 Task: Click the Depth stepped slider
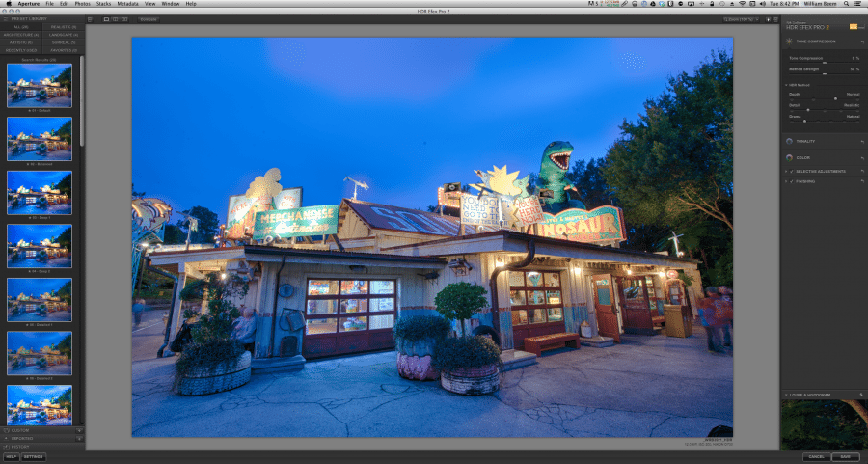coord(824,99)
